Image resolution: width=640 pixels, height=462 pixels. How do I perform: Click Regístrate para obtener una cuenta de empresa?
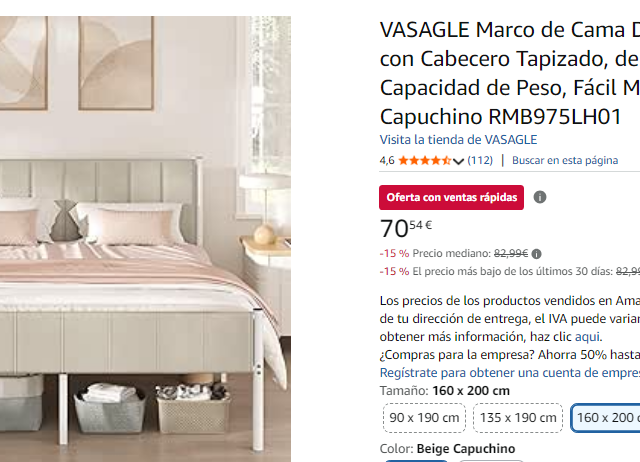tap(510, 373)
